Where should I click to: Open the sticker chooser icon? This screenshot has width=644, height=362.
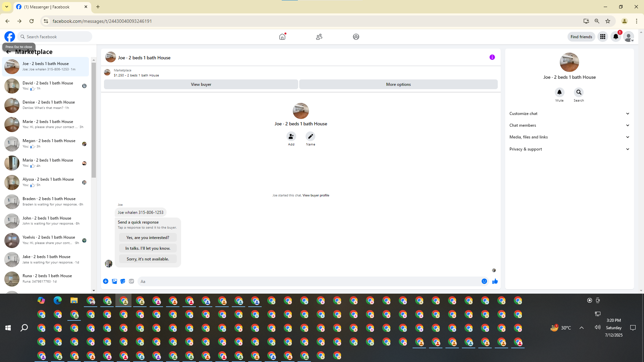coord(123,282)
